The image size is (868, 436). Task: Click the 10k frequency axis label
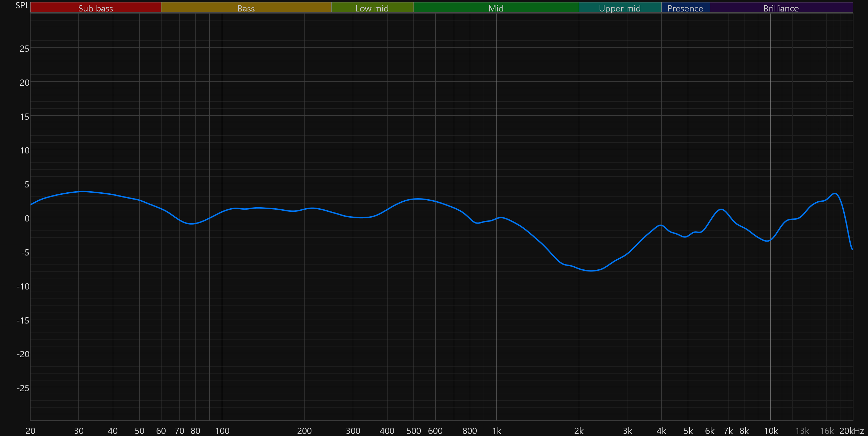(x=771, y=431)
